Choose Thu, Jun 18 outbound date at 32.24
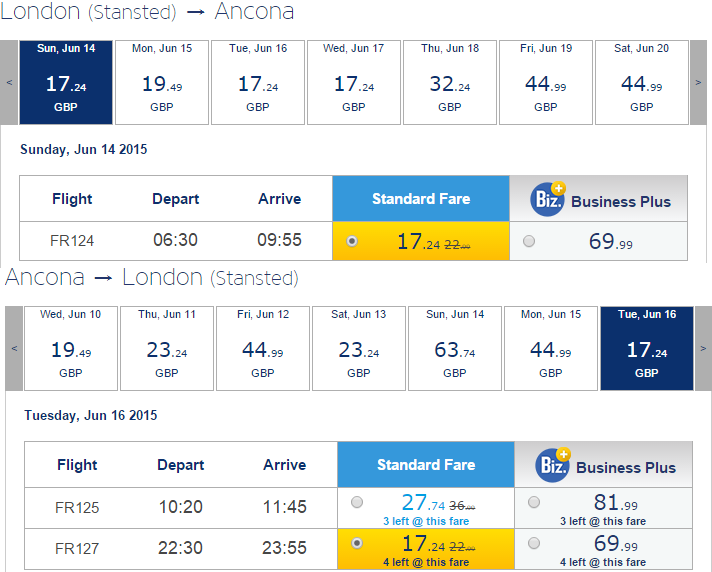This screenshot has height=572, width=712. coord(450,82)
